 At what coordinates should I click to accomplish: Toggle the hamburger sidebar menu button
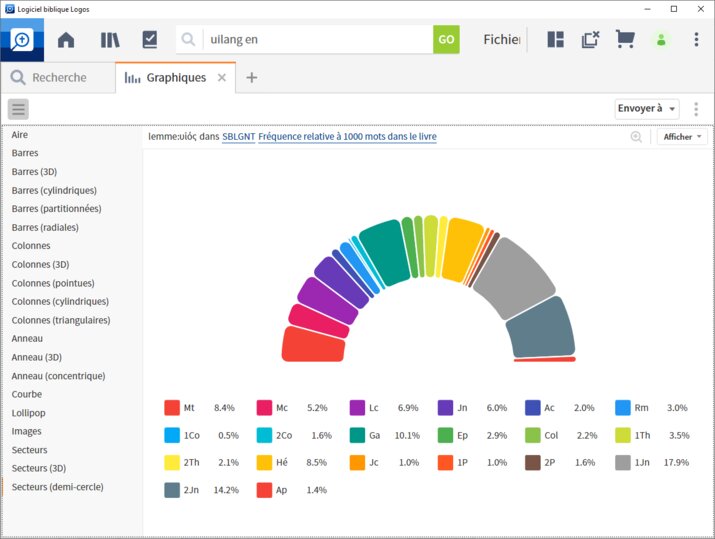18,109
